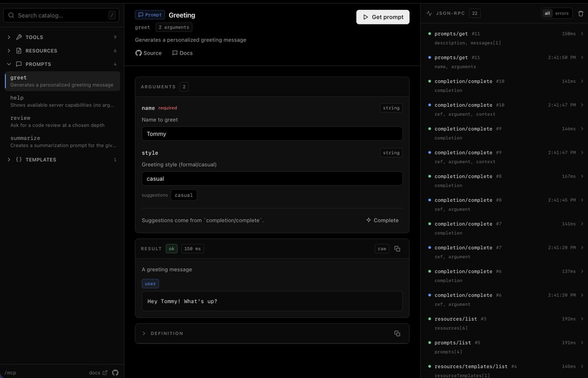The height and width of the screenshot is (378, 588).
Task: Click the completion/complete #8 167ms entry
Action: pos(505,181)
